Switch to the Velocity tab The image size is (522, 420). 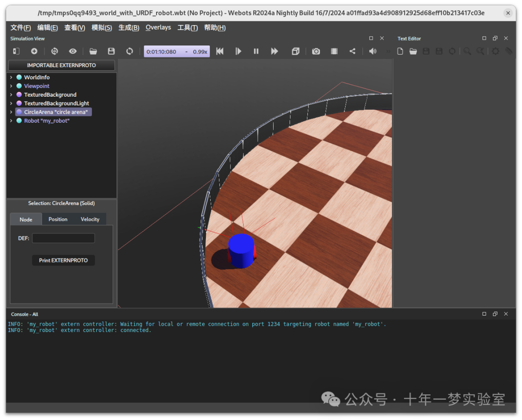click(90, 219)
